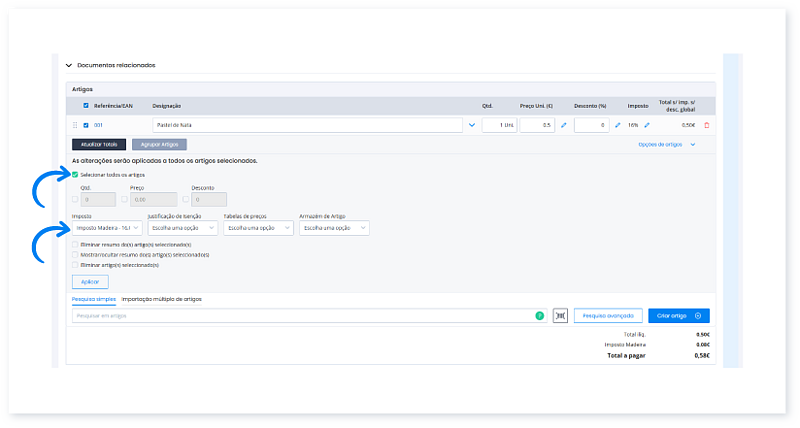Toggle the checkbox for article row 001
Viewport: 800px width, 428px height.
[86, 125]
